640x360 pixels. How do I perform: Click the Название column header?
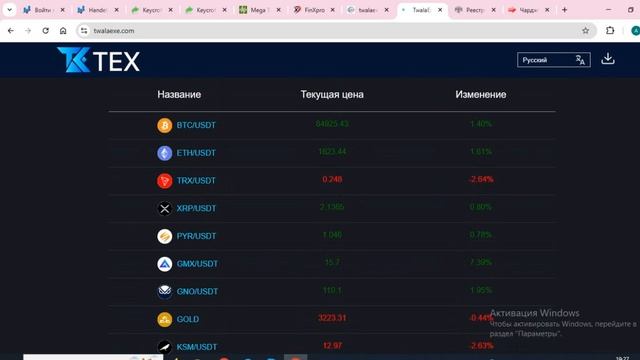[x=179, y=95]
